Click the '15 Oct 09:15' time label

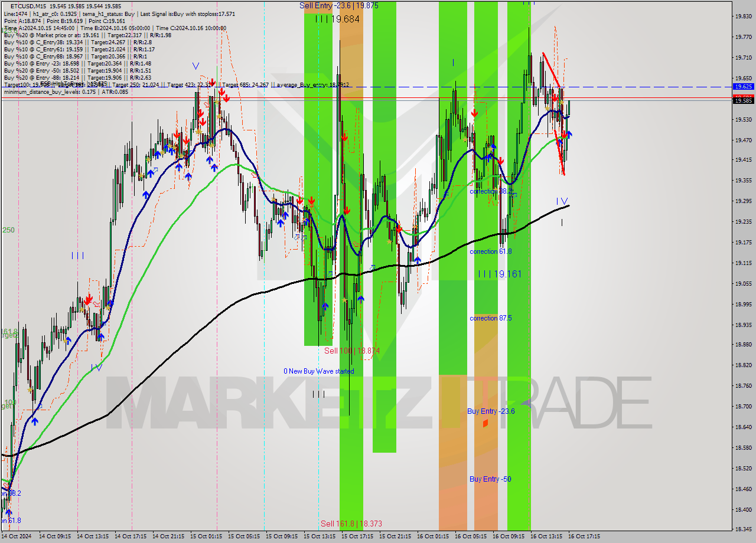[x=282, y=537]
